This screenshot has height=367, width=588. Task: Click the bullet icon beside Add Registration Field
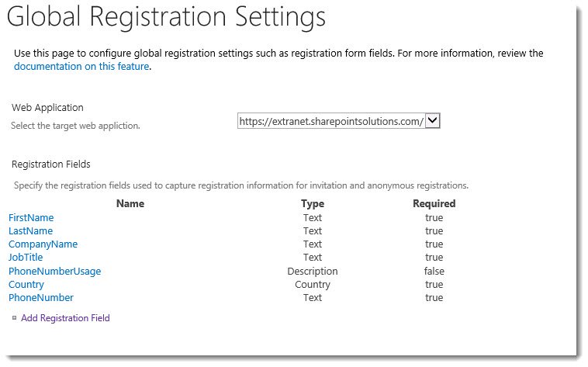[14, 318]
